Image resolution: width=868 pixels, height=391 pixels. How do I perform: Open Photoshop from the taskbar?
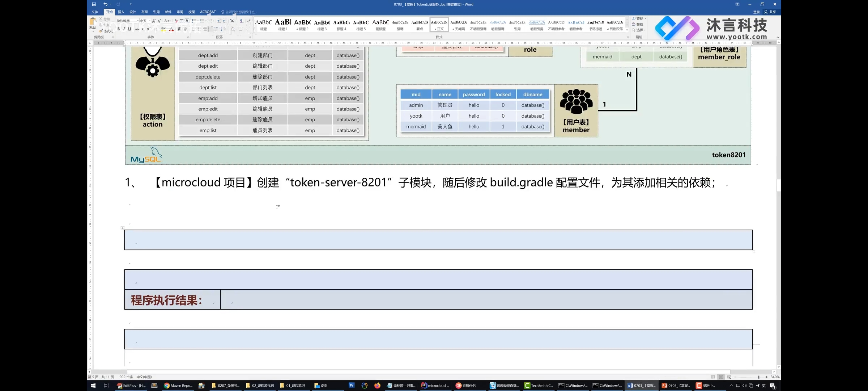pos(352,386)
